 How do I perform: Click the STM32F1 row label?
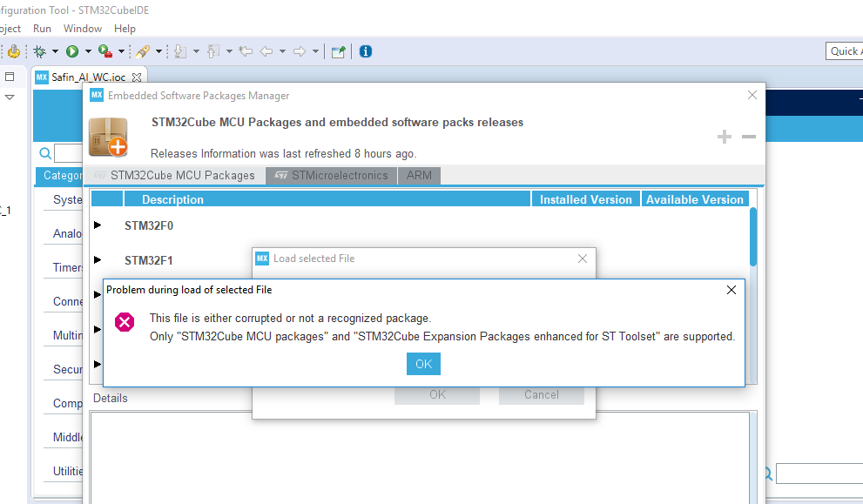(149, 260)
